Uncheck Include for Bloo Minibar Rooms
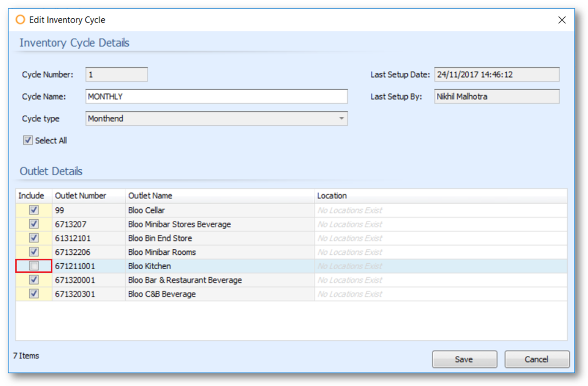 [34, 252]
